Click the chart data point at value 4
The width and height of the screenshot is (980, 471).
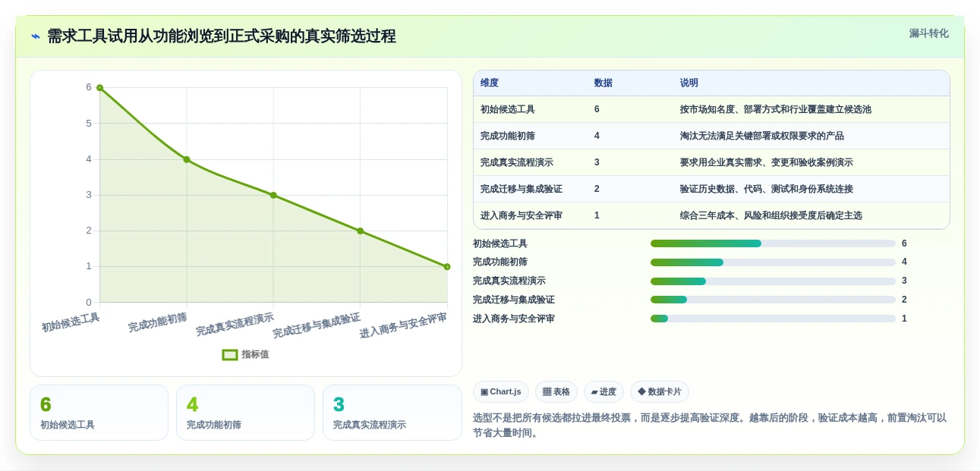click(x=187, y=159)
